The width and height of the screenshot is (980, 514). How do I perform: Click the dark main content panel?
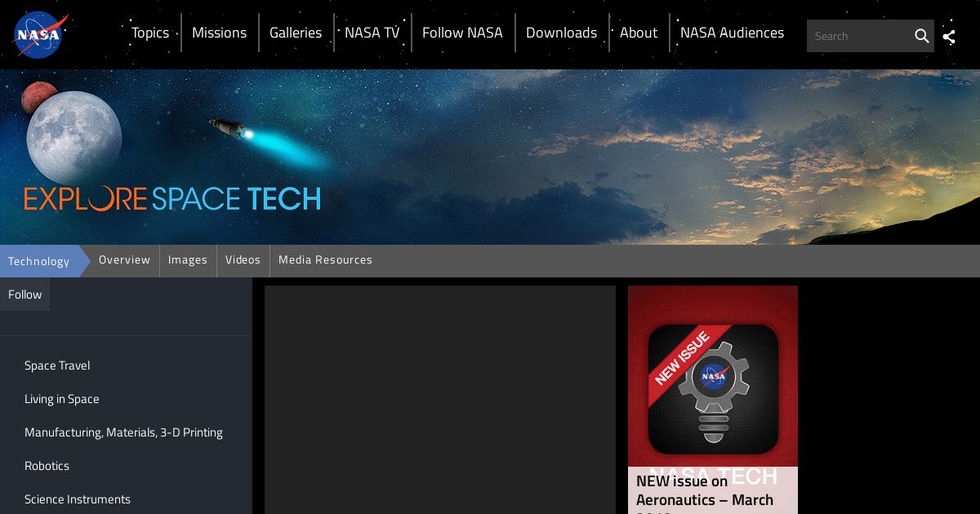point(440,400)
